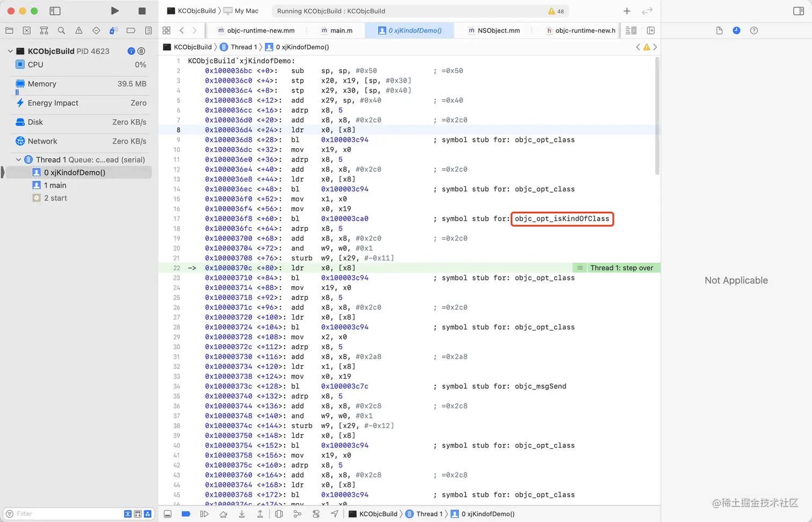
Task: Open the Symbol navigator
Action: [44, 31]
